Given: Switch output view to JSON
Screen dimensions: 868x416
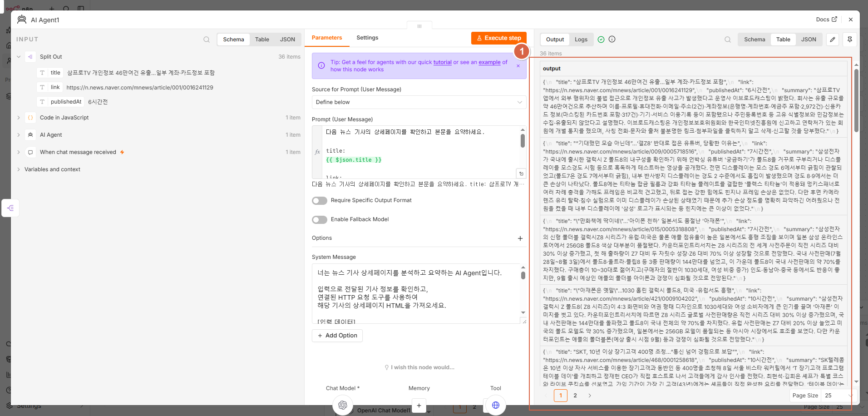Looking at the screenshot, I should (809, 40).
